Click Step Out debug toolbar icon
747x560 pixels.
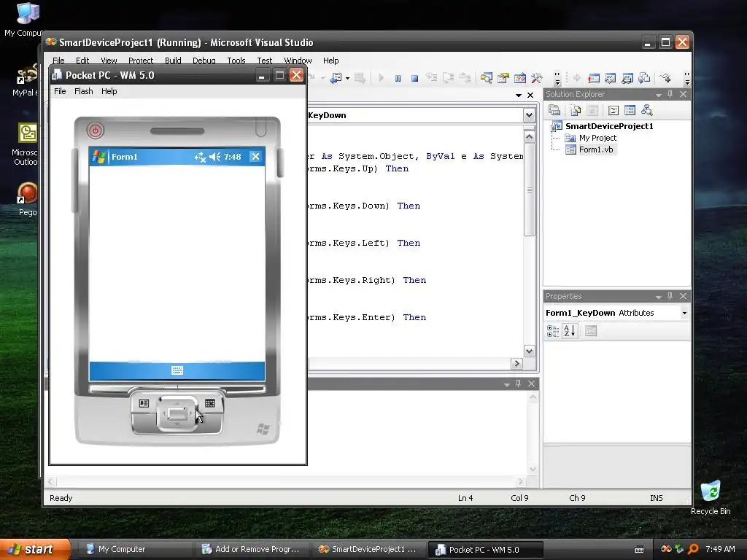(465, 78)
